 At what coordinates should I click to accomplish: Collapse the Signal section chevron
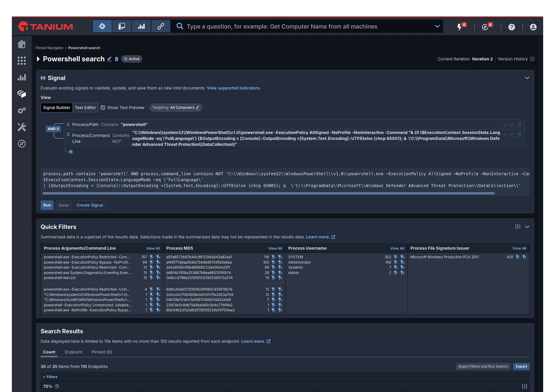tap(527, 78)
